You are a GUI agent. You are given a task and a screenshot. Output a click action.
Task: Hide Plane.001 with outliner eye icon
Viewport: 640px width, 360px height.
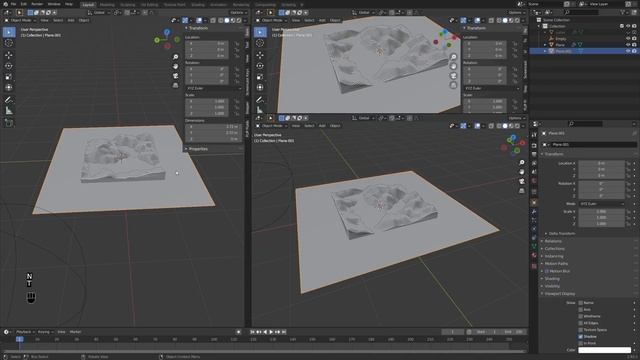[628, 51]
